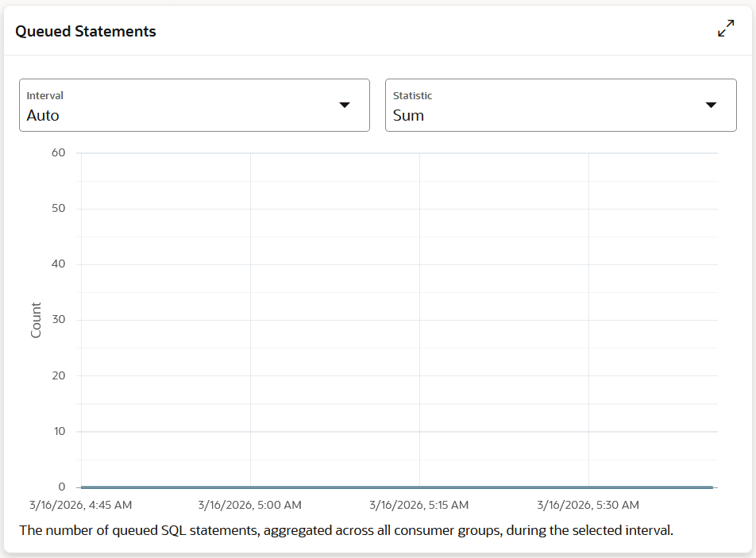Click the chart description about queued SQL statements
The height and width of the screenshot is (558, 756).
pos(346,530)
